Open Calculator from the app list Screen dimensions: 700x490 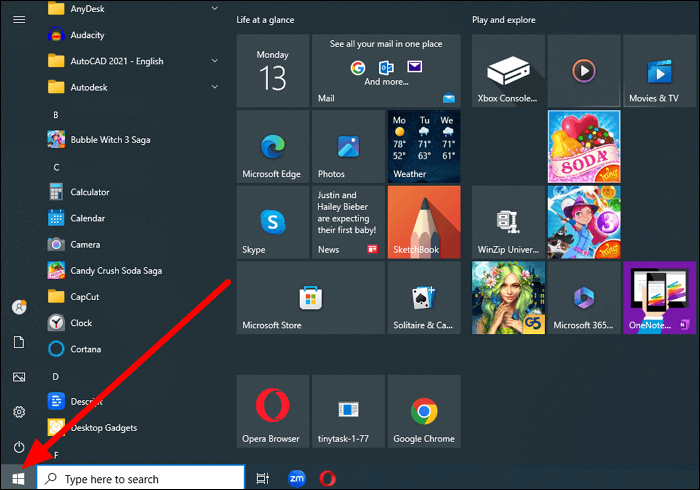coord(90,192)
